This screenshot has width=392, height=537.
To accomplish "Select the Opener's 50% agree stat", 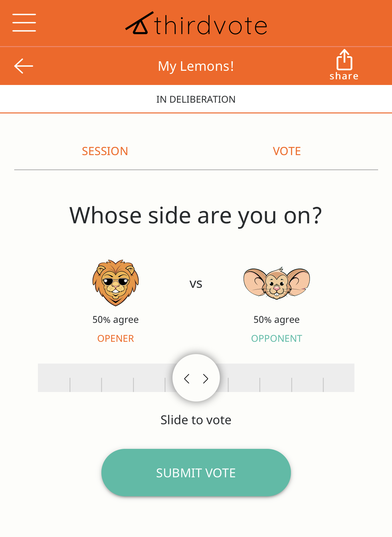I will tap(116, 319).
